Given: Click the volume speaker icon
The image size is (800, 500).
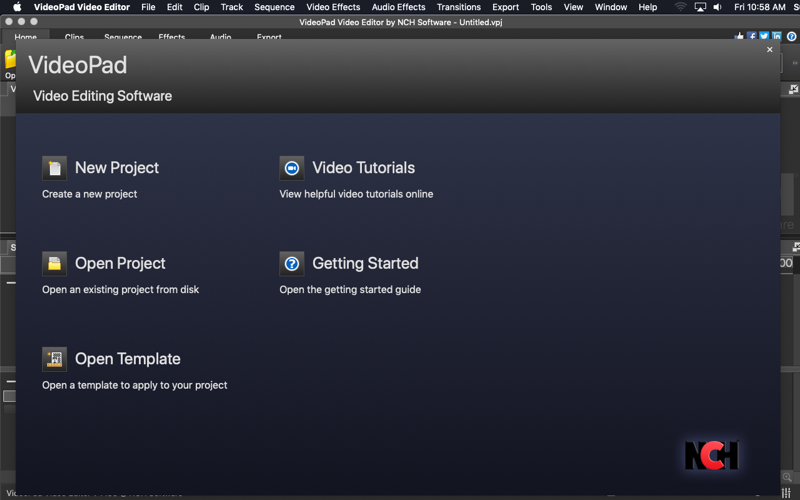Looking at the screenshot, I should click(x=717, y=7).
